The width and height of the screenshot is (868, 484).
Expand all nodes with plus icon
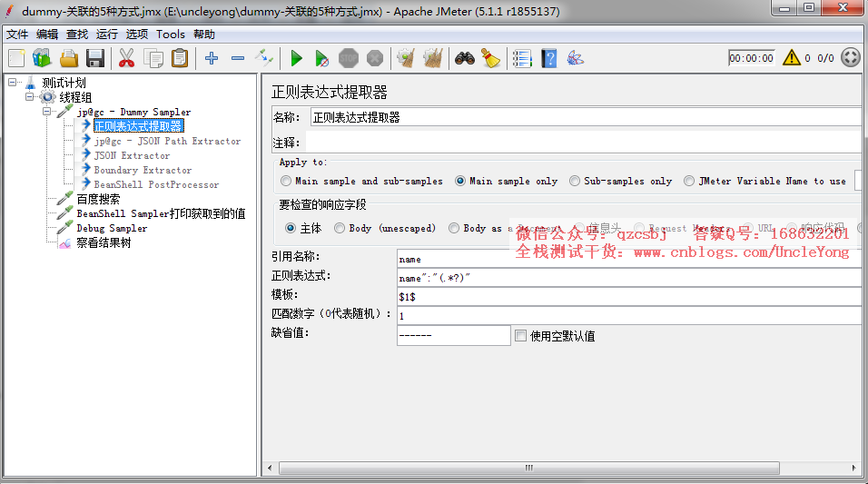(212, 58)
